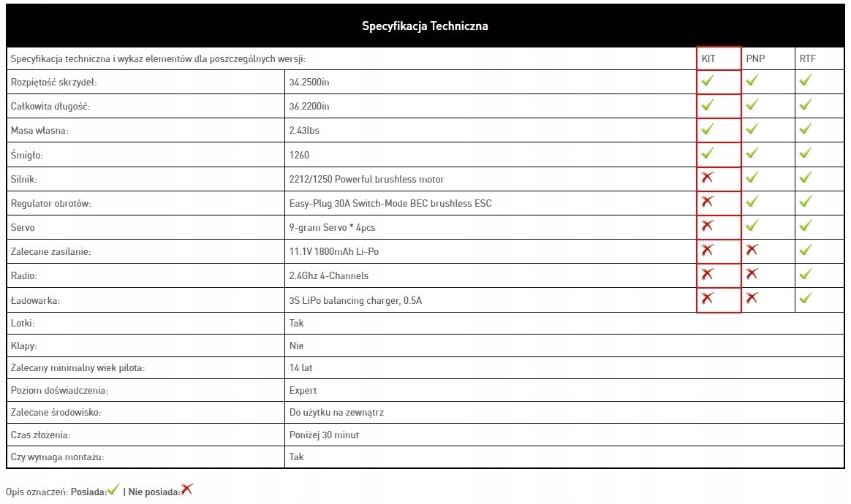Viewport: 851px width, 504px height.
Task: Select the PNP column header
Action: (755, 58)
